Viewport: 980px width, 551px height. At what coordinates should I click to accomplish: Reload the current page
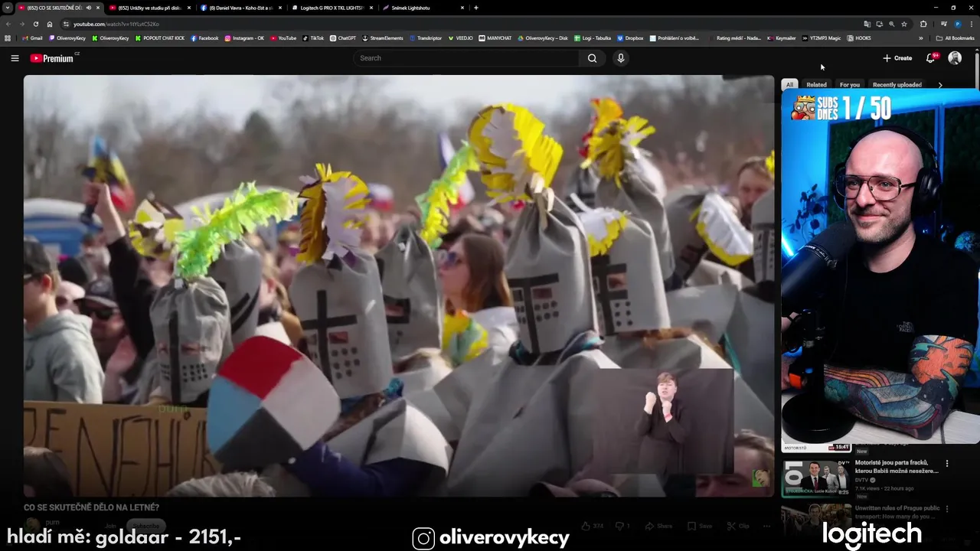pyautogui.click(x=37, y=24)
